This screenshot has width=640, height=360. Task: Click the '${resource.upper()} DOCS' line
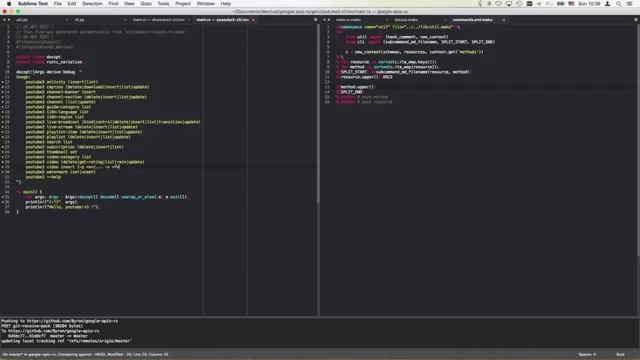point(364,77)
